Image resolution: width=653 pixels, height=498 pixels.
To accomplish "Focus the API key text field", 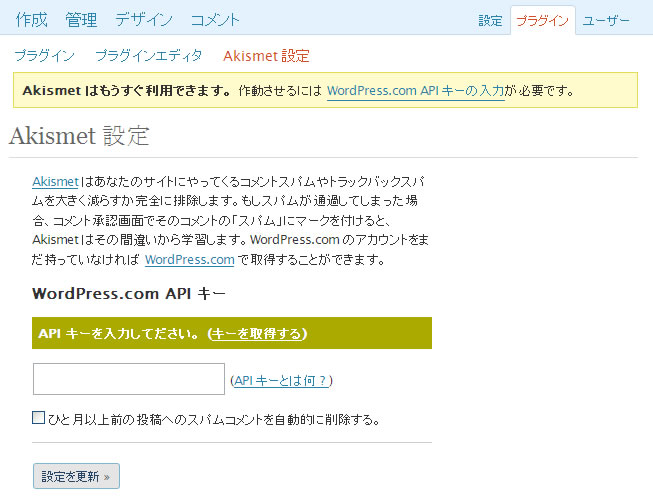I will point(129,379).
